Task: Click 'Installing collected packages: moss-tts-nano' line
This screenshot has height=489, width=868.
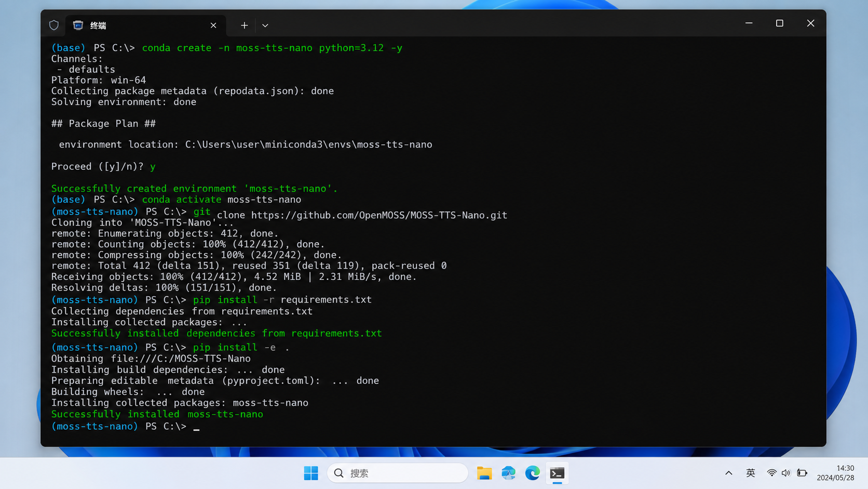Action: click(x=180, y=403)
